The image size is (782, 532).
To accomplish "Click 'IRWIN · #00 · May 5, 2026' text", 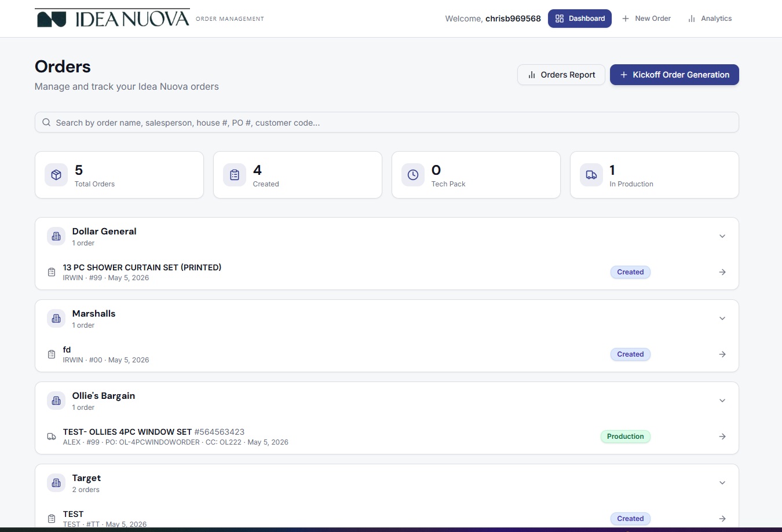I will tap(106, 360).
